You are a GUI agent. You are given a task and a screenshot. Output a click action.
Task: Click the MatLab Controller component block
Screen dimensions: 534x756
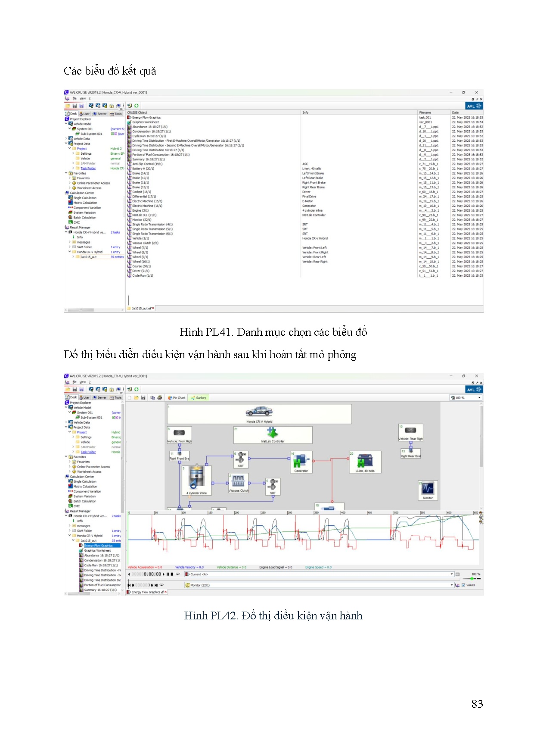click(x=272, y=434)
